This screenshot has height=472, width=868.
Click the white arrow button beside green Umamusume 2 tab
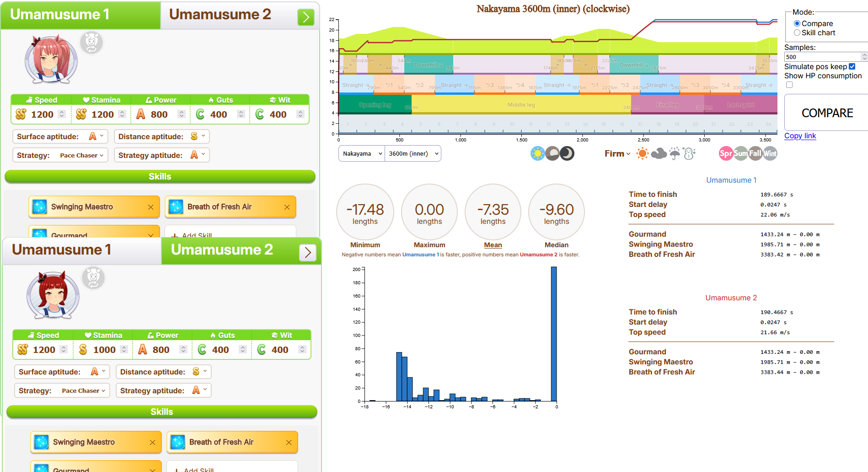(x=308, y=253)
